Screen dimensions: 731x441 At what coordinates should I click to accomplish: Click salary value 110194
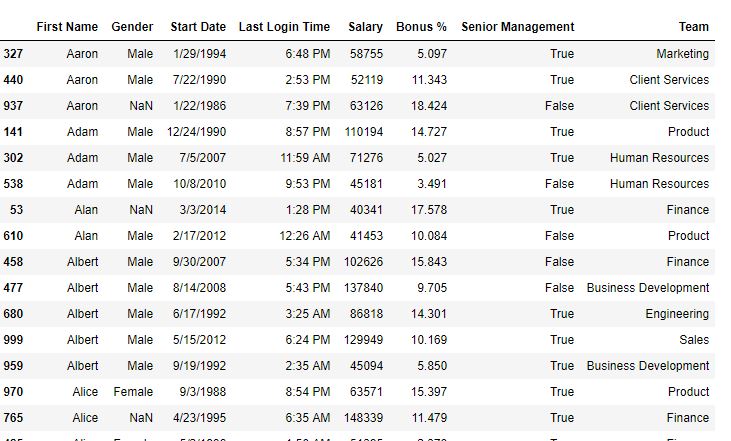click(x=364, y=132)
